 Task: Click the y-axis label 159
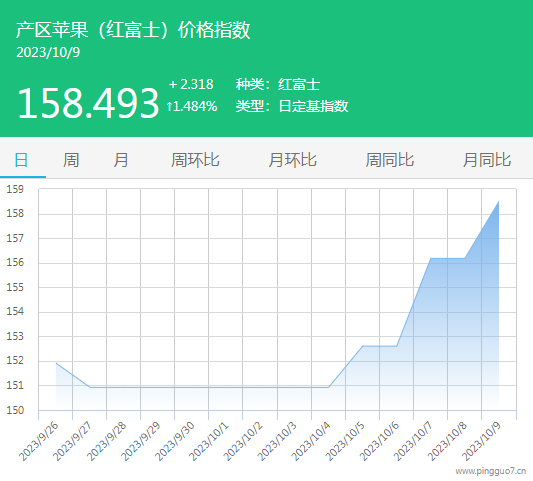pyautogui.click(x=15, y=189)
